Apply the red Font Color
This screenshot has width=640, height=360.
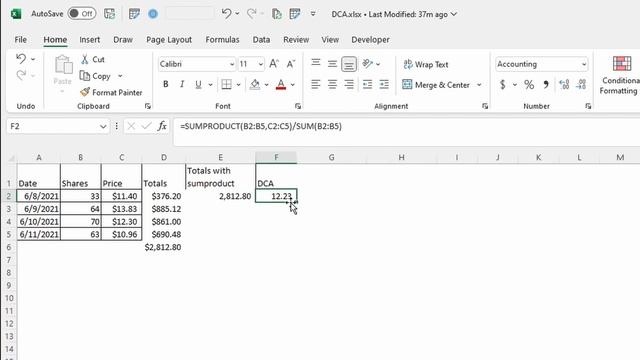coord(281,84)
